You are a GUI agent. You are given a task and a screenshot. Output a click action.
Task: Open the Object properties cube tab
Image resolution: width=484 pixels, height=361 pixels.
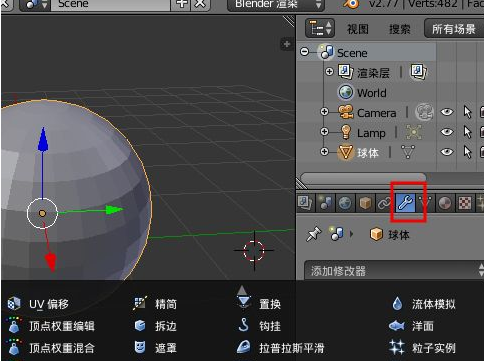365,202
